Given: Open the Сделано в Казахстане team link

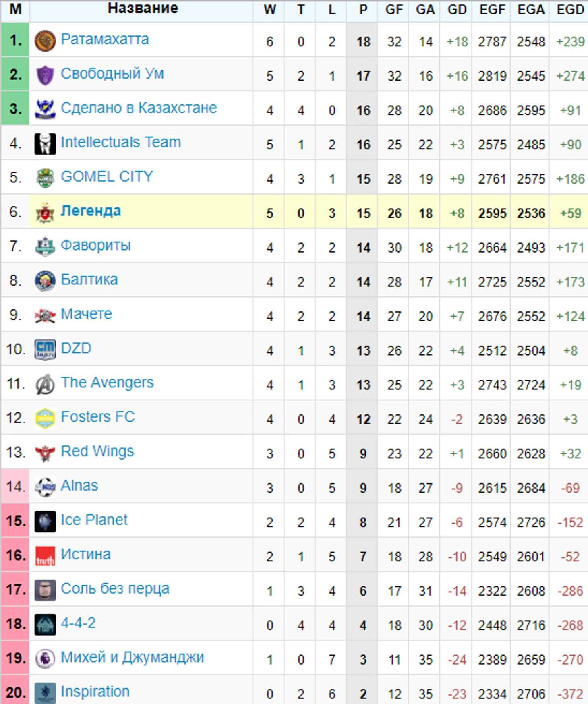Looking at the screenshot, I should coord(139,108).
